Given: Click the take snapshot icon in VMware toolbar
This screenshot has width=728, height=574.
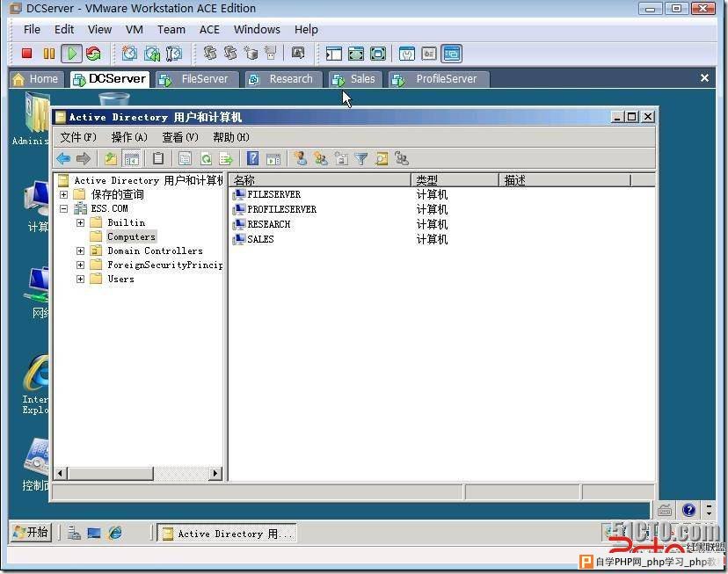Looking at the screenshot, I should [129, 54].
